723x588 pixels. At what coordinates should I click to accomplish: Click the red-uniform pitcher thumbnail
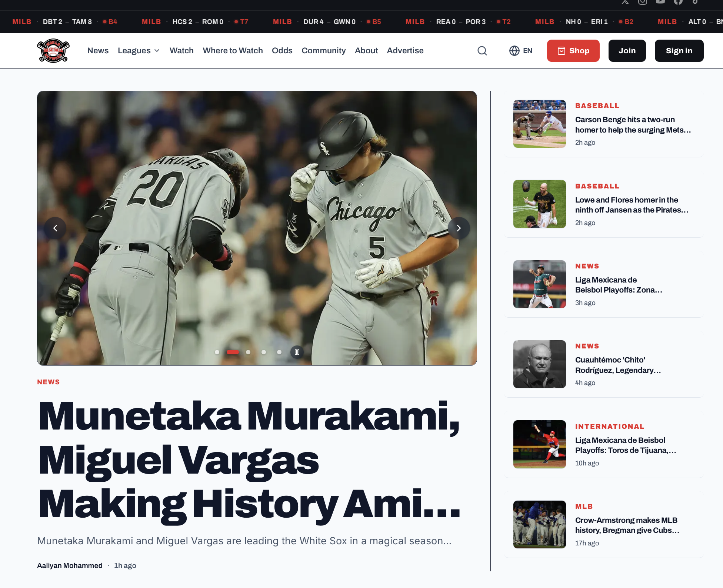click(540, 444)
